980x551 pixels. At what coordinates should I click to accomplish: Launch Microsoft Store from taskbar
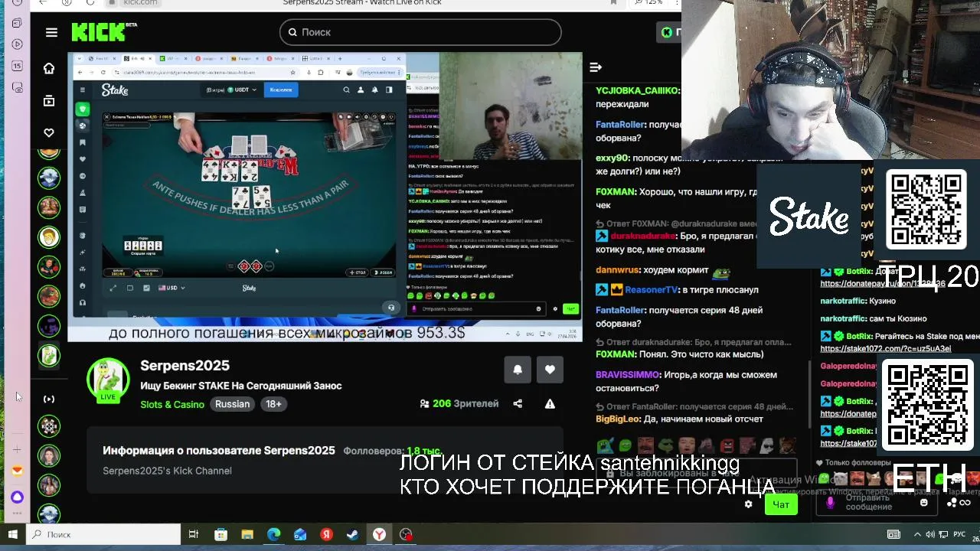click(x=220, y=534)
